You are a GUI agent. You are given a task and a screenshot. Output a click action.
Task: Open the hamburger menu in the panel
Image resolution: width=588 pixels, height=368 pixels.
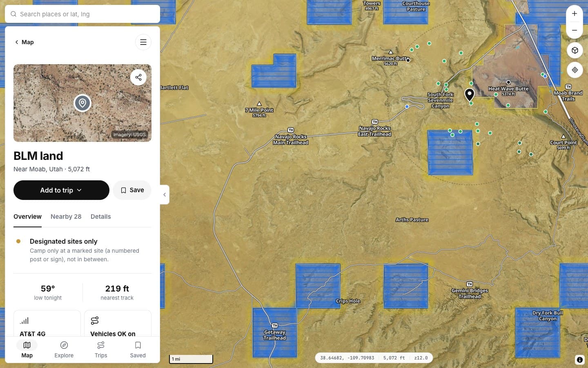(x=143, y=42)
